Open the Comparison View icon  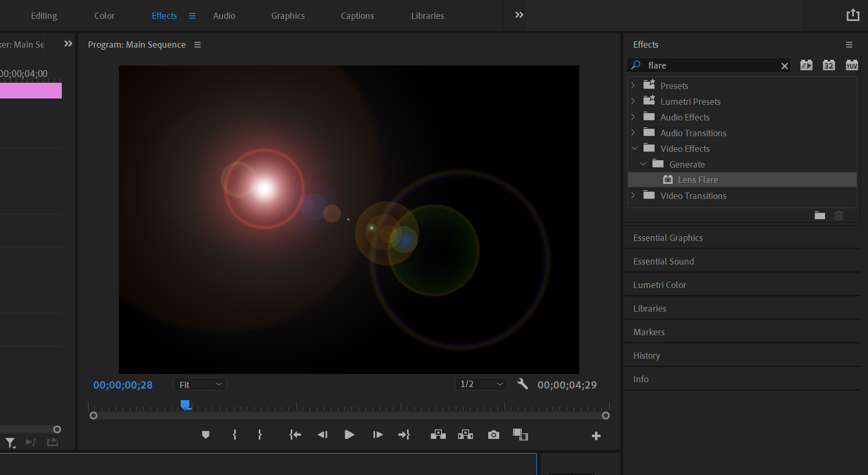[x=520, y=435]
